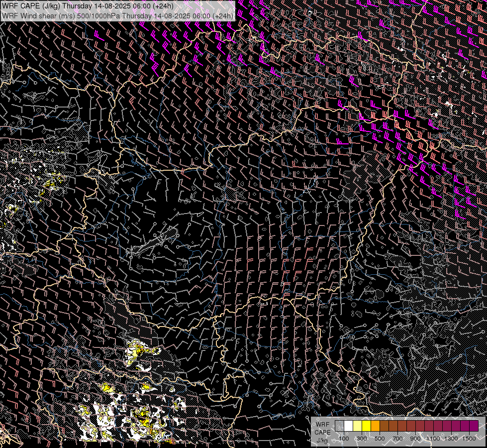Click the legend value '100'
The image size is (487, 448).
click(x=344, y=439)
